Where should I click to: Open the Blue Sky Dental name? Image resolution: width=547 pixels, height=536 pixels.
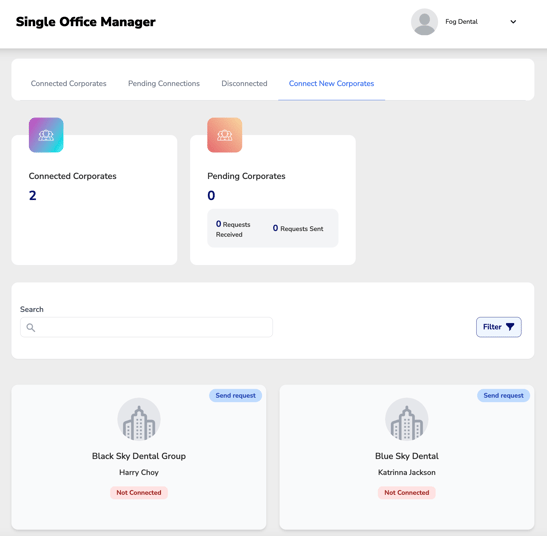tap(407, 456)
